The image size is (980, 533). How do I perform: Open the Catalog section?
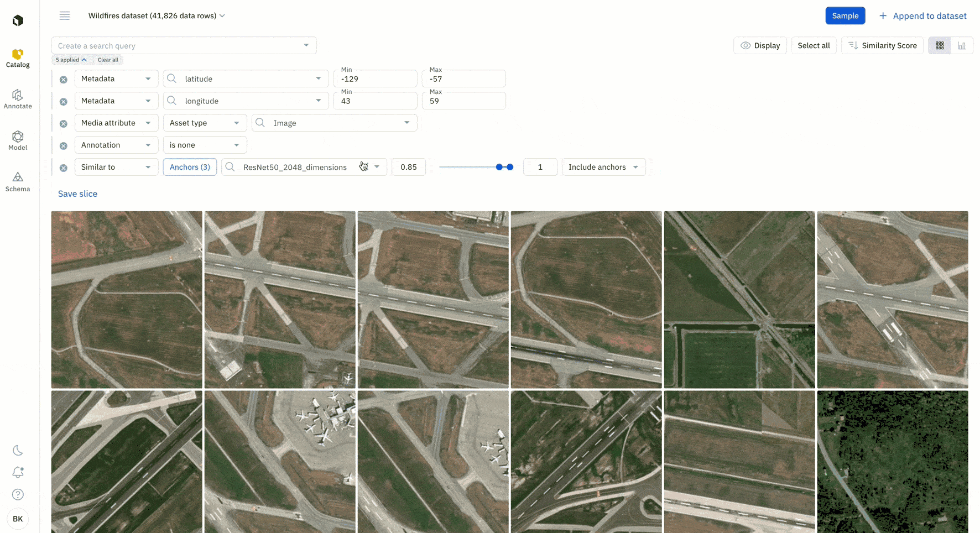pos(18,58)
